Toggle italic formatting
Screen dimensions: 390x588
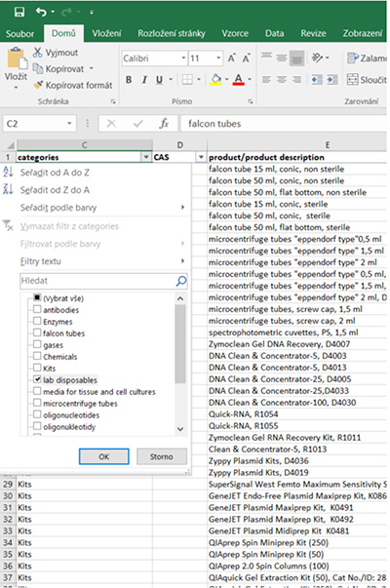pyautogui.click(x=144, y=80)
